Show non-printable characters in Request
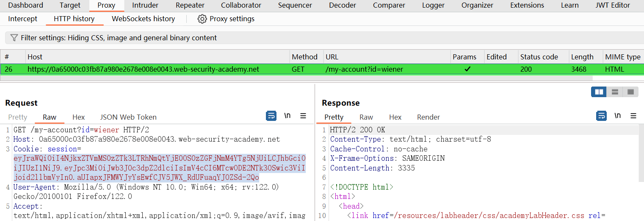 point(287,116)
